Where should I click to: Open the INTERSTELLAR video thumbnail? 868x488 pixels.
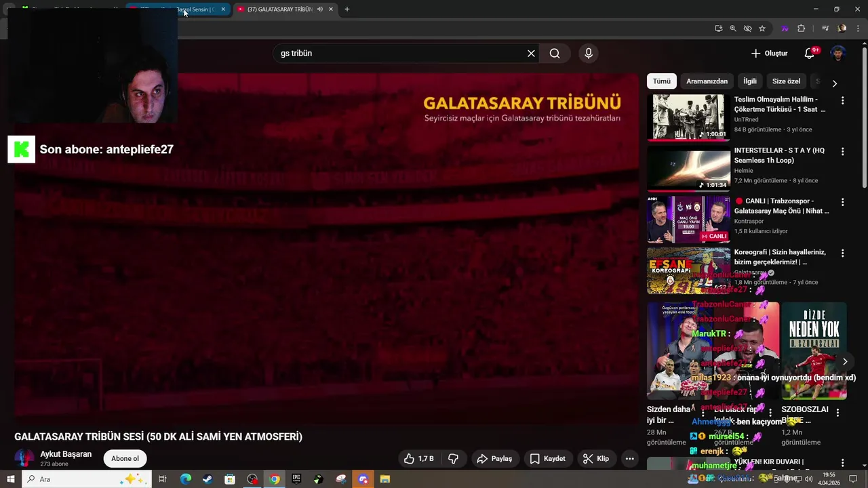coord(688,169)
